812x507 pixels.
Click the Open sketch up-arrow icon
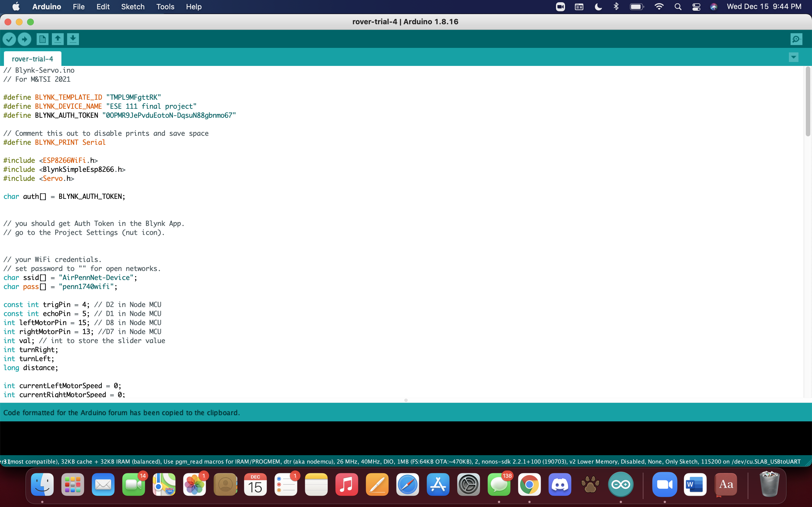[x=58, y=39]
